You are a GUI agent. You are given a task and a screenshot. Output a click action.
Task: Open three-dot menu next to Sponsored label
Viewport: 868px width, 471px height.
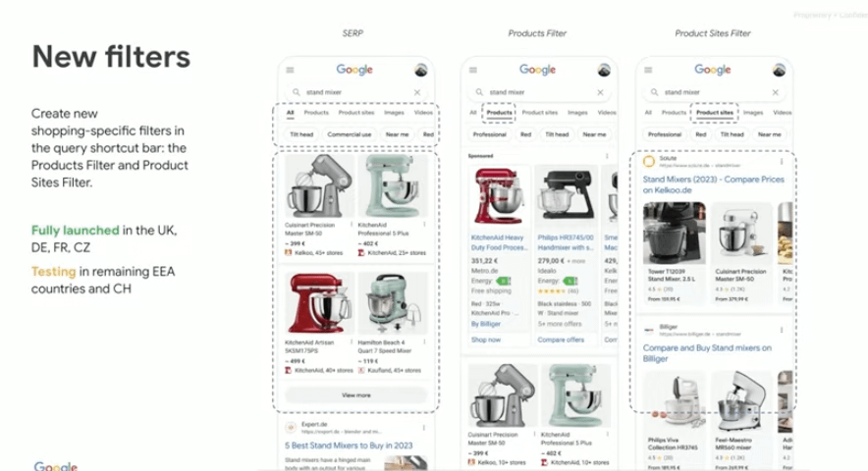607,156
